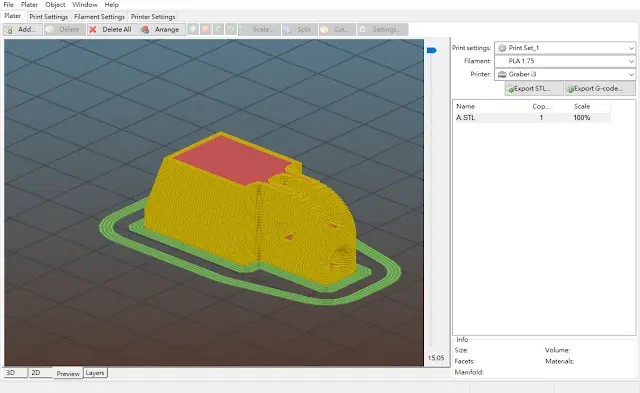Switch to the Preview view tab
Viewport: 640px width, 393px height.
tap(68, 373)
